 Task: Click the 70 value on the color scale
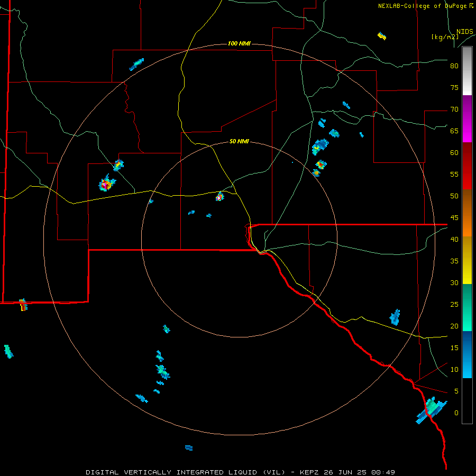[x=454, y=109]
